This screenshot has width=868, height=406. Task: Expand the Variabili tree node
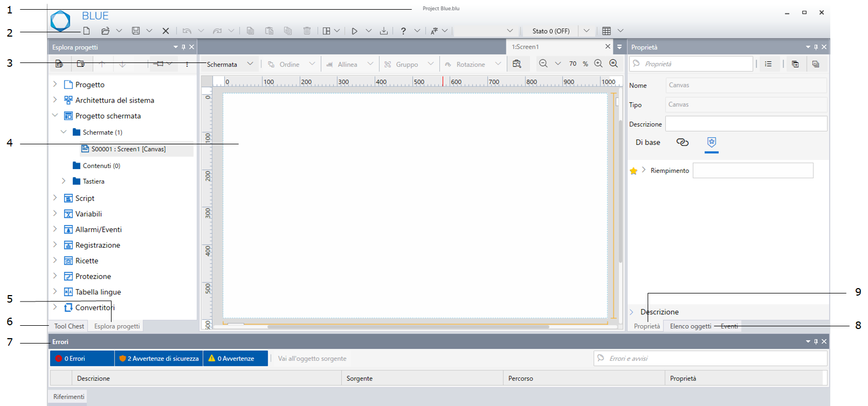55,214
